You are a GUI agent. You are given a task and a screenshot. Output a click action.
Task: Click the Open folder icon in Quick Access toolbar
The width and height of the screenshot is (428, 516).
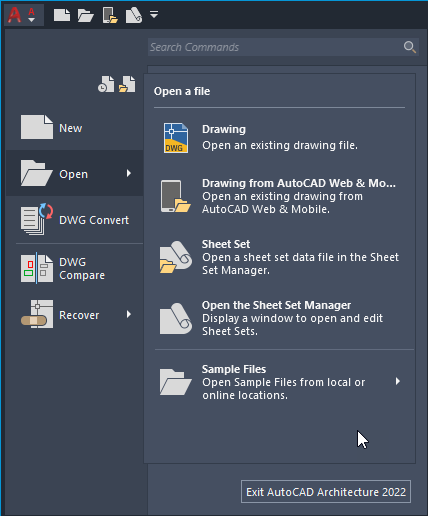click(x=86, y=15)
